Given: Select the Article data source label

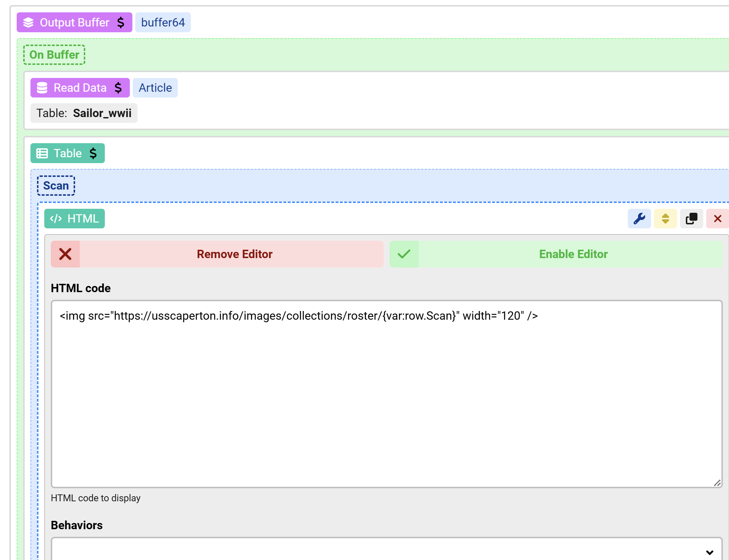Looking at the screenshot, I should coord(155,87).
